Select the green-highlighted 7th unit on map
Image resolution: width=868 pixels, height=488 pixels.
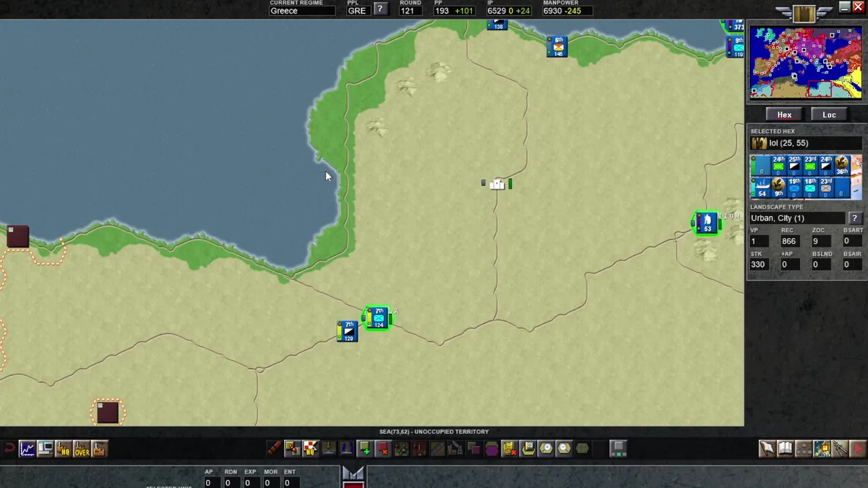pos(378,318)
